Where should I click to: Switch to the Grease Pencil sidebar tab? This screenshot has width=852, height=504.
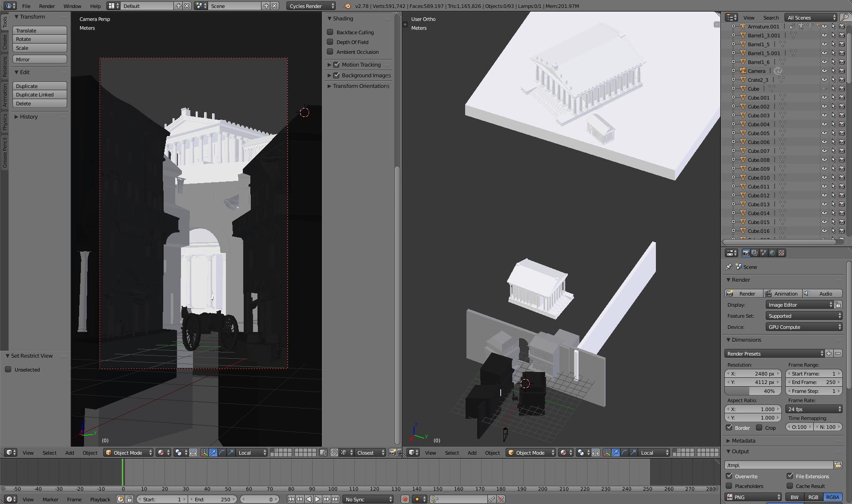(x=5, y=153)
